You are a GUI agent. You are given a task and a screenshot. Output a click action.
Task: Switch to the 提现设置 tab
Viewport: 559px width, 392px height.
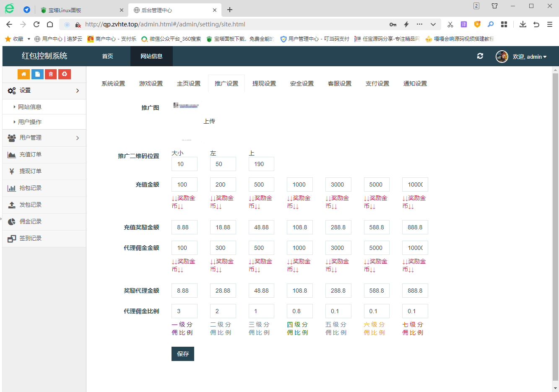[264, 83]
